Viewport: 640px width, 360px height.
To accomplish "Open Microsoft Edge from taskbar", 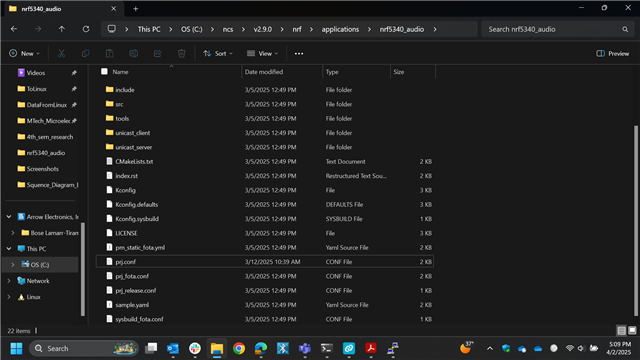I will click(x=261, y=349).
